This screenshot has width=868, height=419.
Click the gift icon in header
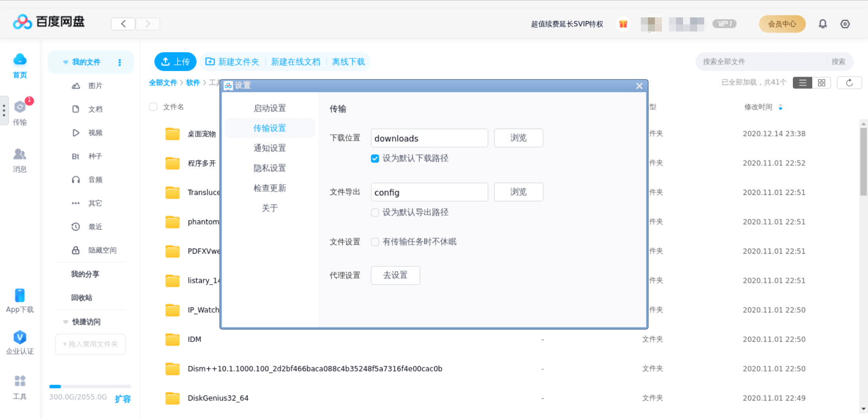623,24
